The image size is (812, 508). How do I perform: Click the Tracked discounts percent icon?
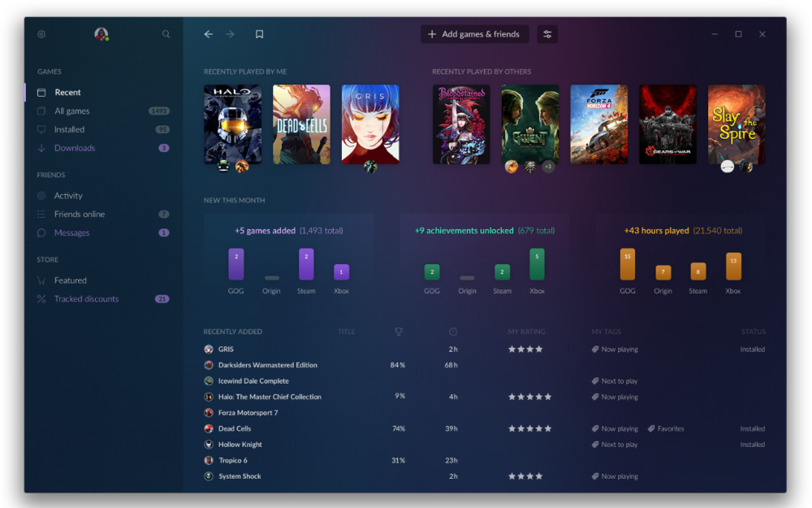pyautogui.click(x=41, y=299)
